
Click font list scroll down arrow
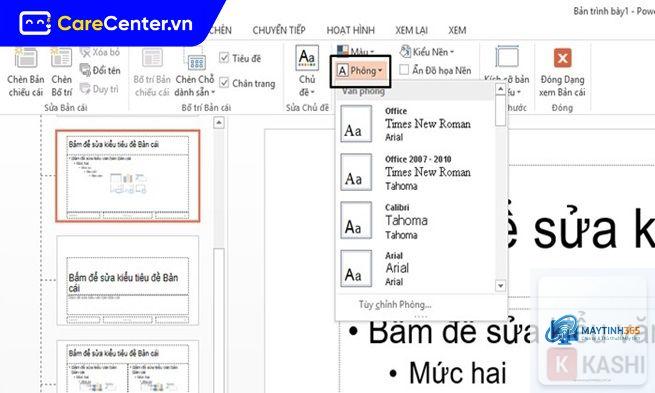[500, 286]
